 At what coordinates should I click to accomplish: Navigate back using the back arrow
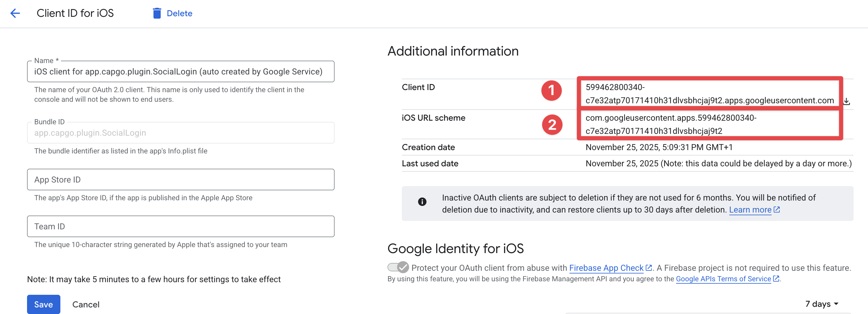click(x=15, y=13)
